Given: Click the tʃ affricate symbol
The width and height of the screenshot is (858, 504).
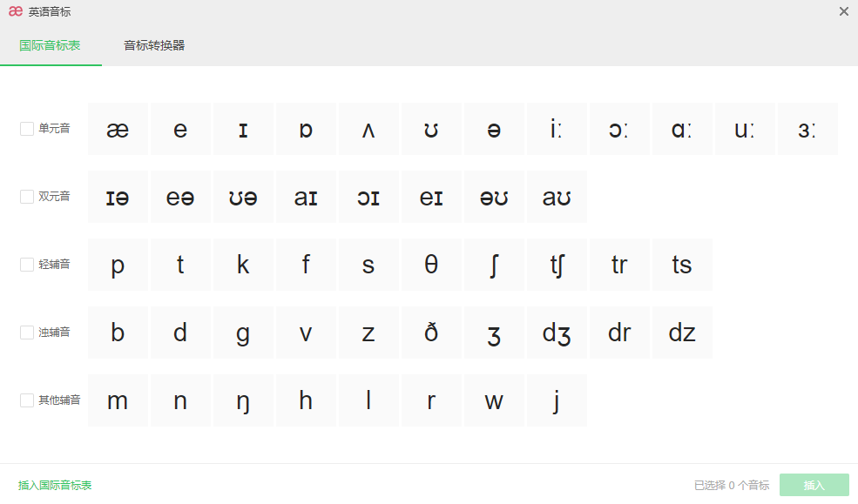Looking at the screenshot, I should point(557,265).
